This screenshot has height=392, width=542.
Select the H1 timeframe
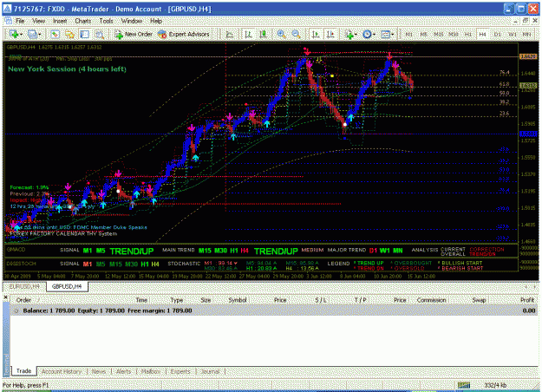tap(468, 34)
